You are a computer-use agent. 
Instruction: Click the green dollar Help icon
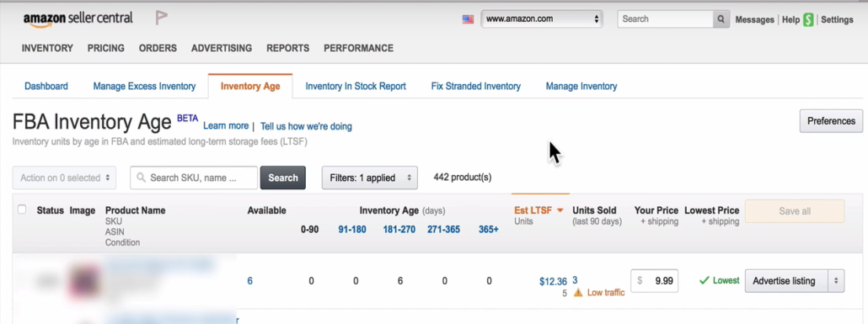click(x=808, y=20)
